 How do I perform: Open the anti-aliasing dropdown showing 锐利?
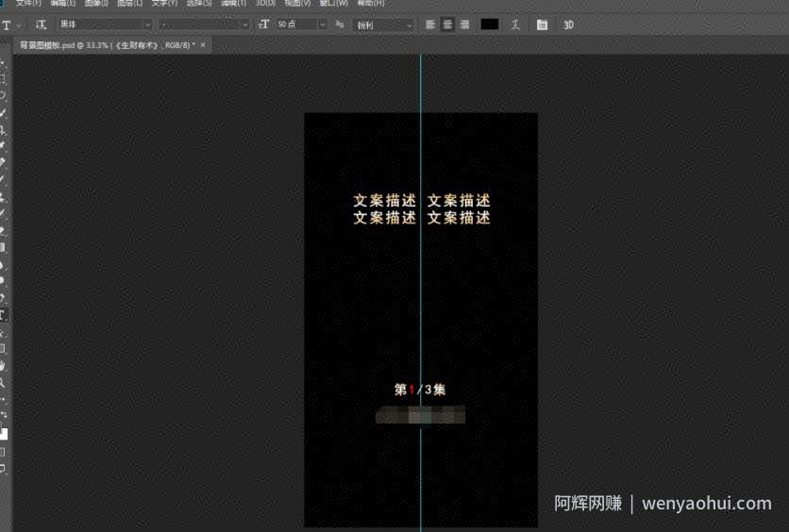click(384, 25)
